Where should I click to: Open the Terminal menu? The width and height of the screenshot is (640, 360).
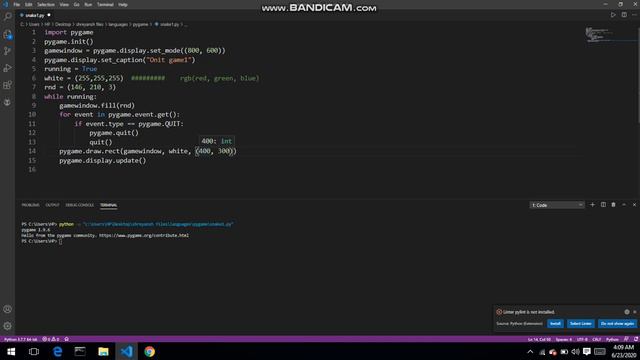click(105, 4)
